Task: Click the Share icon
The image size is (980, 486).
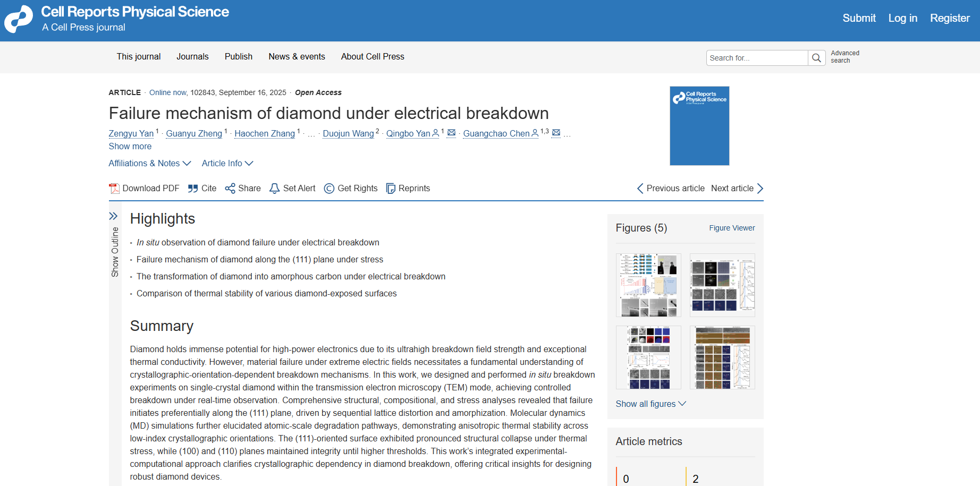Action: click(x=230, y=189)
